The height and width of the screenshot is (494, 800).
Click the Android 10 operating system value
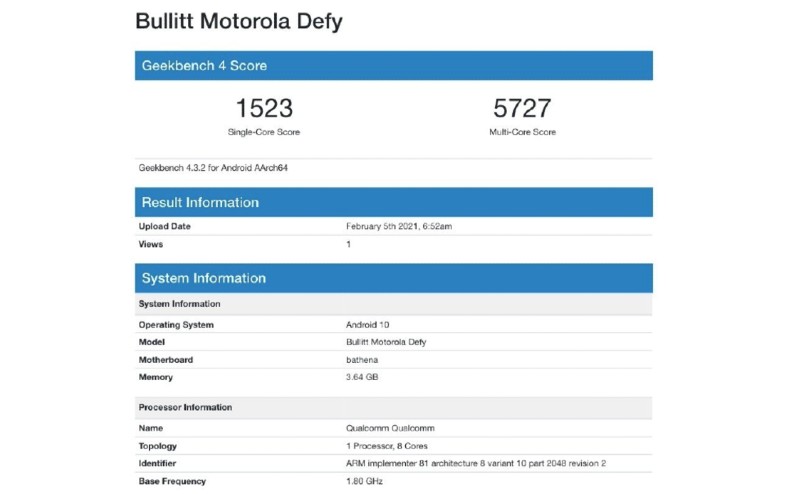point(365,325)
